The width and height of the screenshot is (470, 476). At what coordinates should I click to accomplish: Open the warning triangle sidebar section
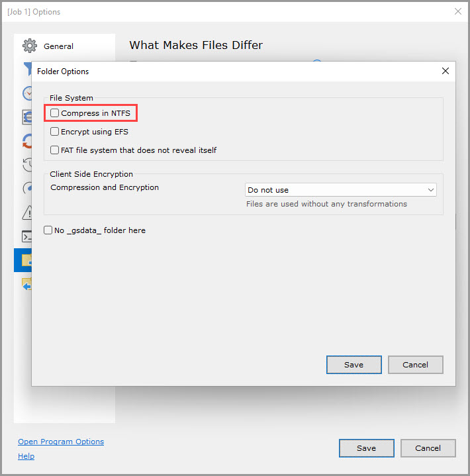click(x=26, y=212)
